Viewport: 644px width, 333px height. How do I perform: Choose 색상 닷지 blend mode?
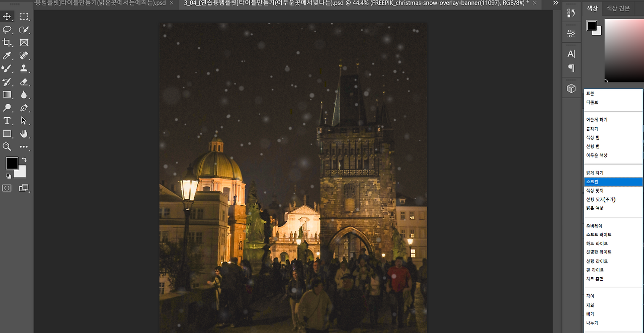(x=613, y=191)
